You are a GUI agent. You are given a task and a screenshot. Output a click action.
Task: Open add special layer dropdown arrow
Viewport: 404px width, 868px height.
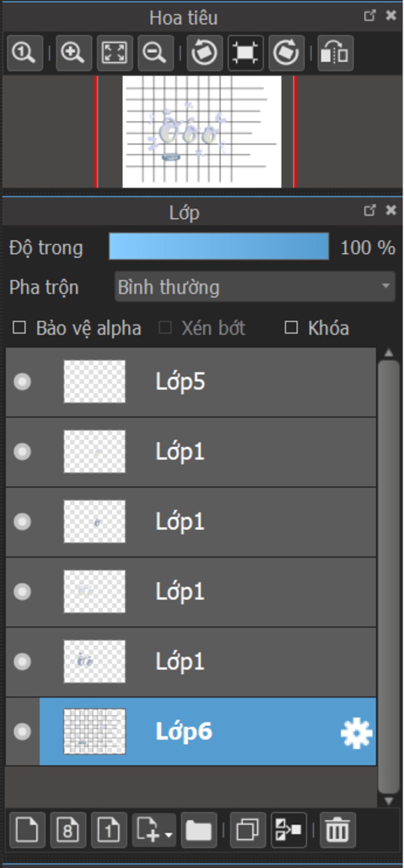(x=169, y=834)
